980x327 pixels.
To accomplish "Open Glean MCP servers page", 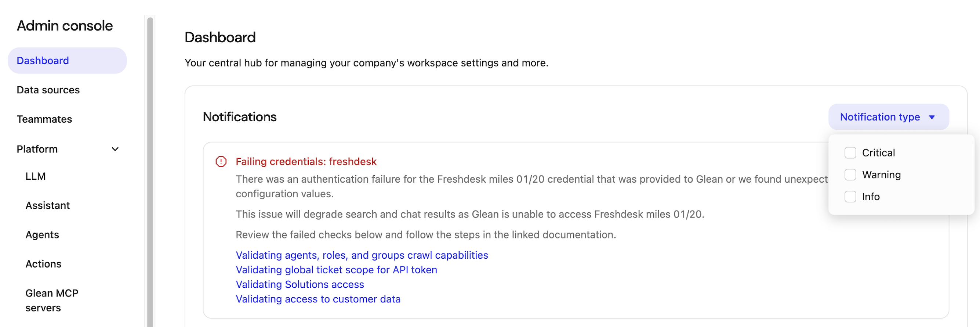I will click(52, 300).
